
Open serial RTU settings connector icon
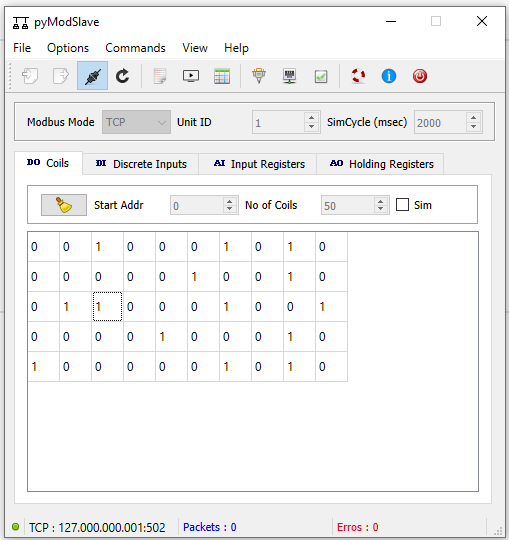259,76
